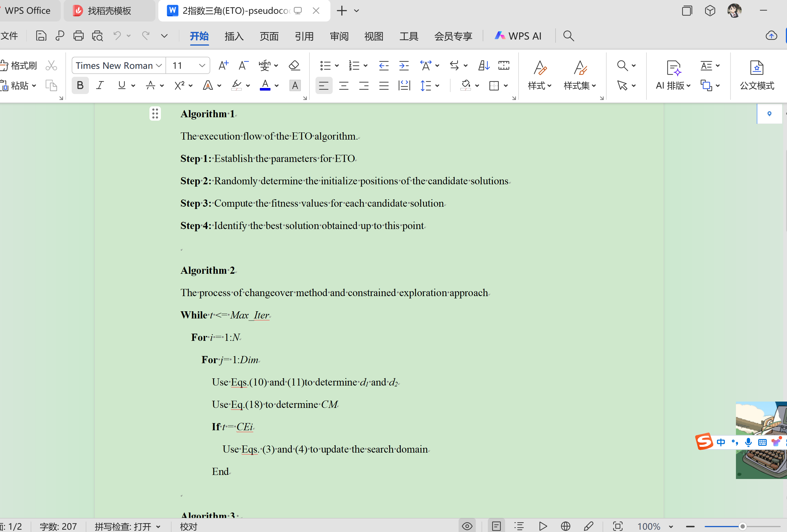The image size is (787, 532).
Task: Switch to the Insert (插入) tab
Action: coord(234,36)
